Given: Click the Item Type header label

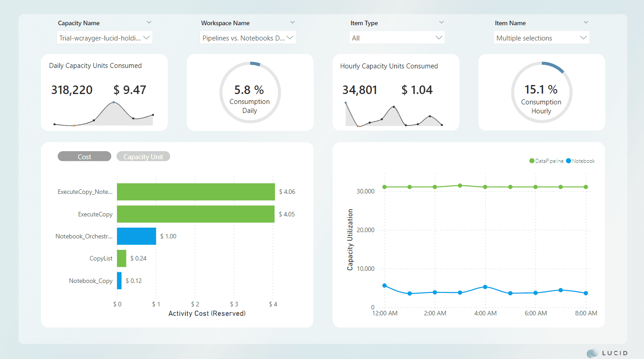Looking at the screenshot, I should click(x=364, y=23).
